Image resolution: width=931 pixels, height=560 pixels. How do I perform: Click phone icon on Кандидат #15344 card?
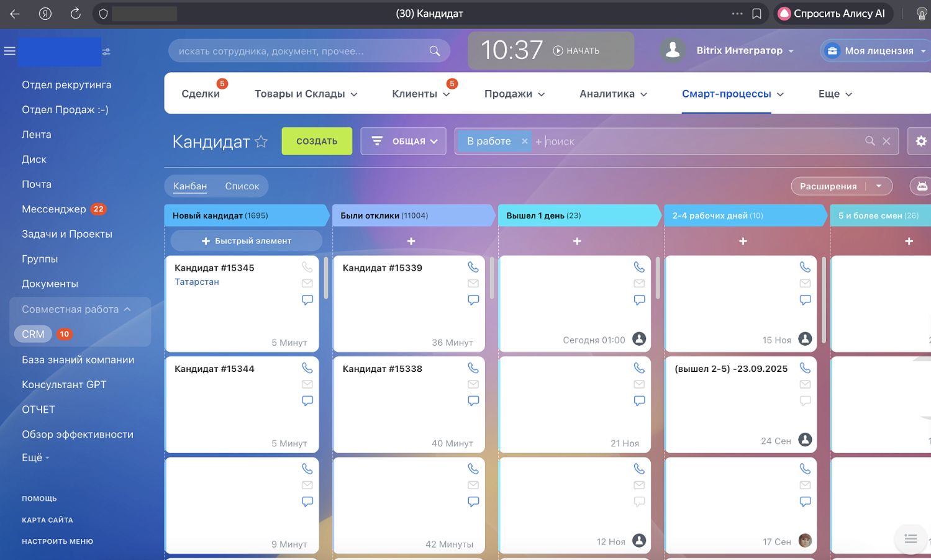coord(307,368)
